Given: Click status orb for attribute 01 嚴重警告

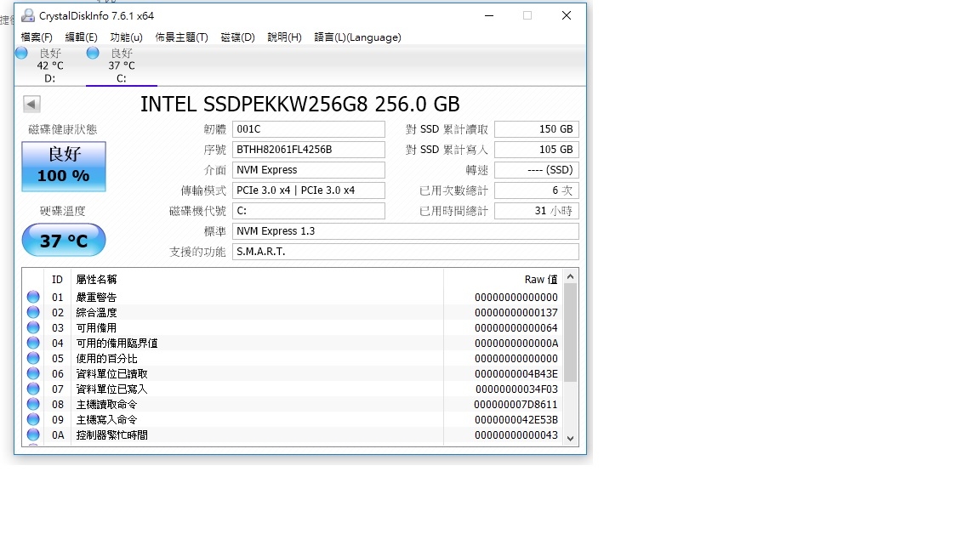Looking at the screenshot, I should point(33,298).
